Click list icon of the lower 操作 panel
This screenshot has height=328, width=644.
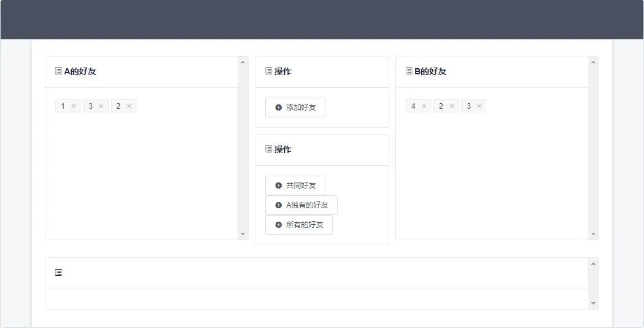click(x=269, y=149)
